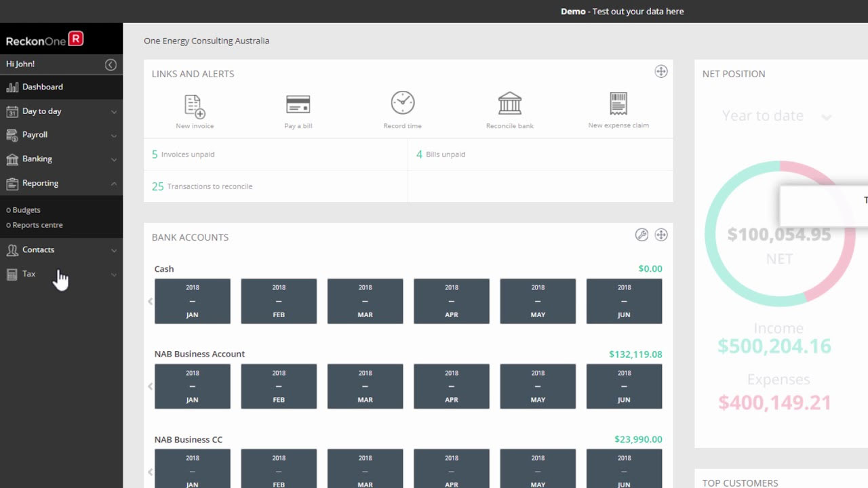Select the Cash JAN 2018 tile

point(193,301)
